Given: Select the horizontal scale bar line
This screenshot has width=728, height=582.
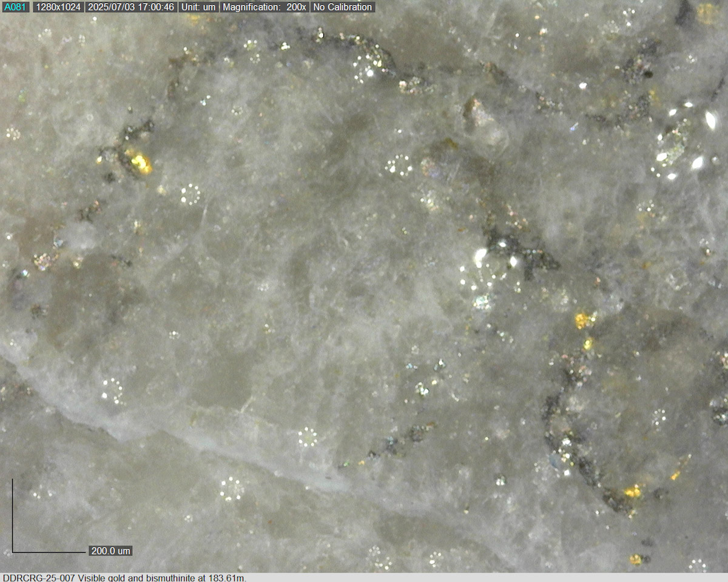Looking at the screenshot, I should coord(50,552).
